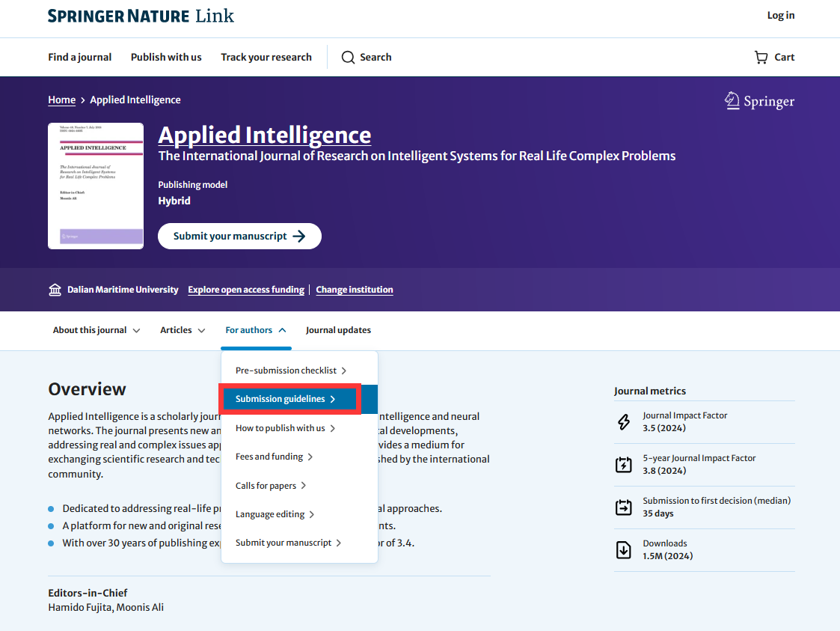Click the Change institution link
The width and height of the screenshot is (840, 631).
pyautogui.click(x=354, y=289)
